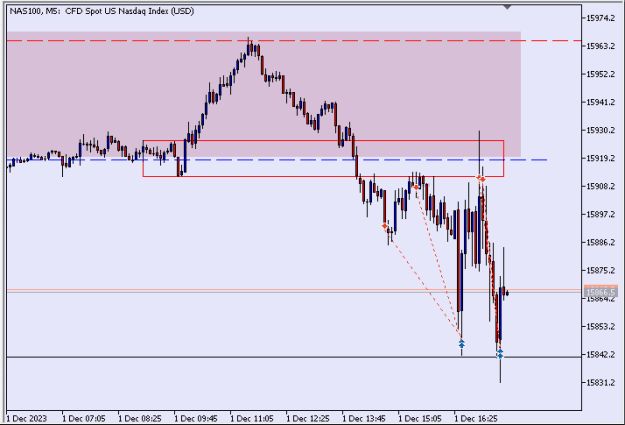This screenshot has height=425, width=625.
Task: Select the black horizontal line at 15842.2
Action: pos(294,357)
